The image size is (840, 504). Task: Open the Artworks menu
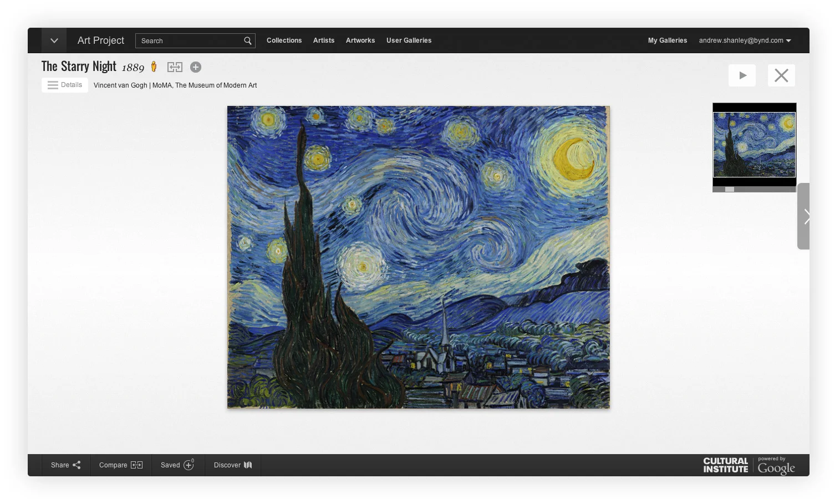point(360,40)
